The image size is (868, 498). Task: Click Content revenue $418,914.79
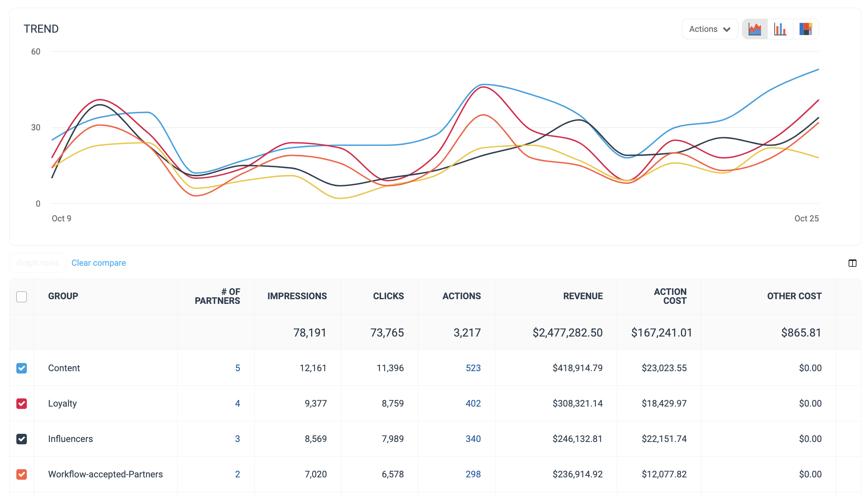(577, 368)
